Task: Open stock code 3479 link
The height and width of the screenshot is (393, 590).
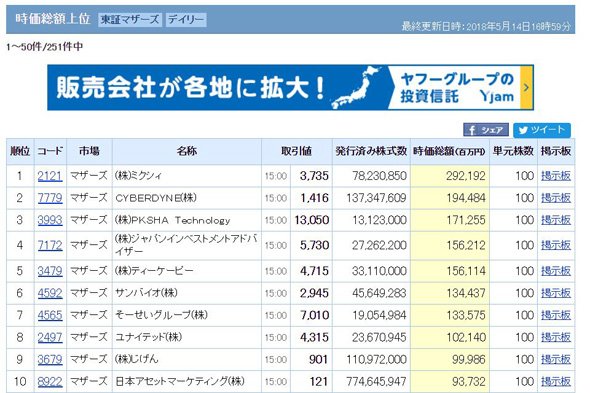Action: [x=50, y=271]
